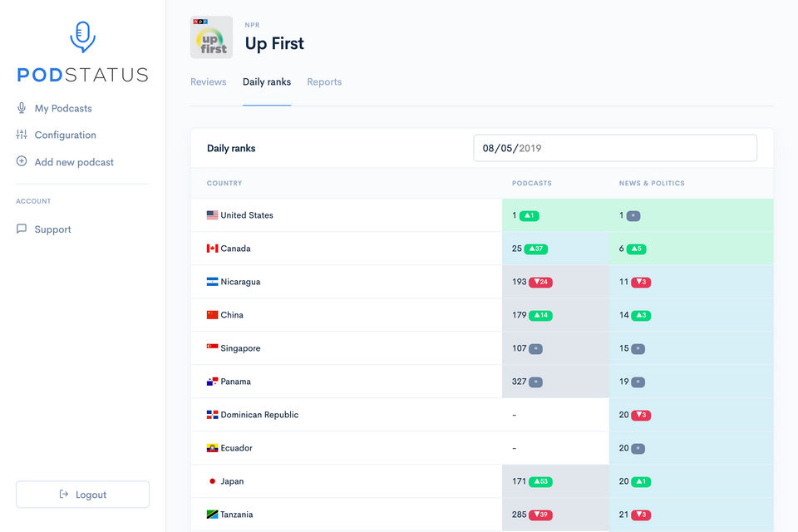Click the My Podcasts microphone icon

click(x=22, y=108)
